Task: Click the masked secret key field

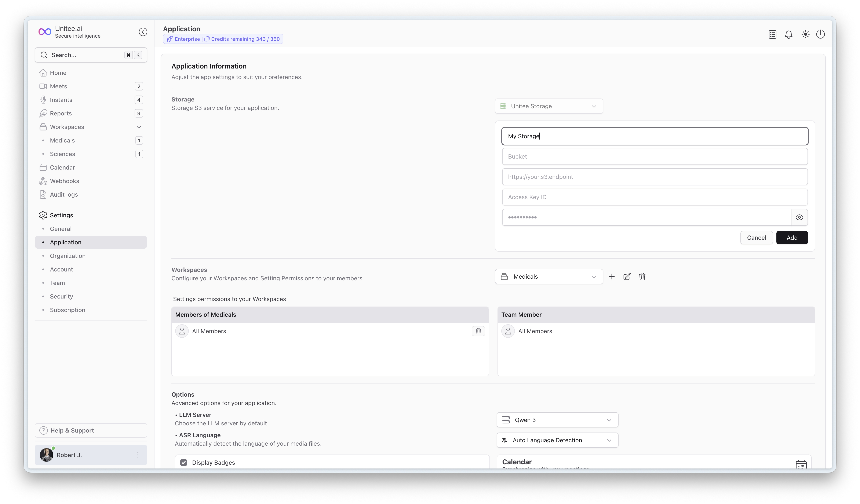Action: [646, 218]
